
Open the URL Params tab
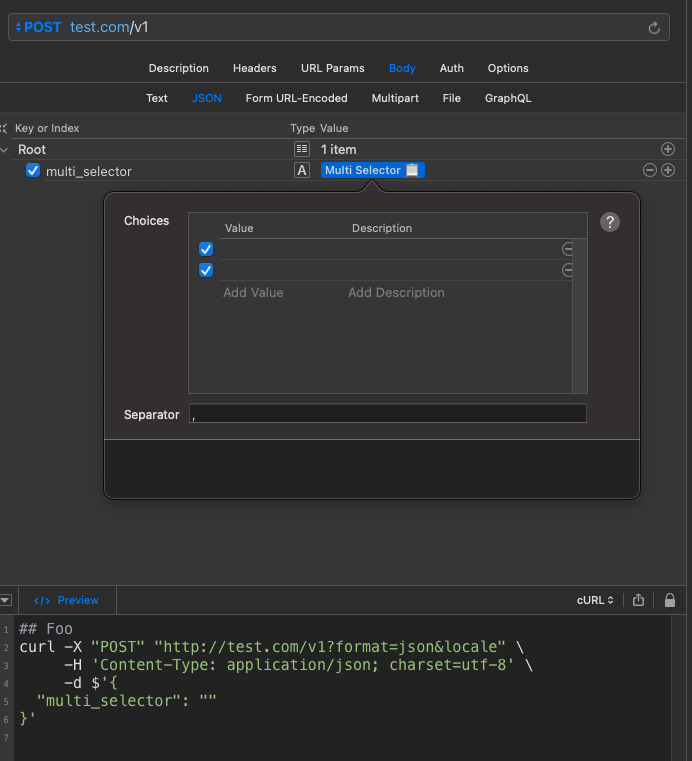pos(332,68)
